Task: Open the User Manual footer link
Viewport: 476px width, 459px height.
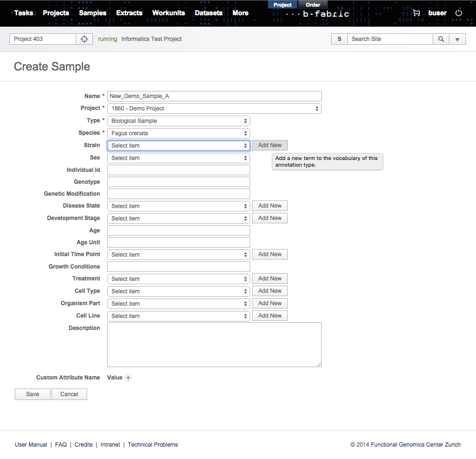Action: [31, 445]
